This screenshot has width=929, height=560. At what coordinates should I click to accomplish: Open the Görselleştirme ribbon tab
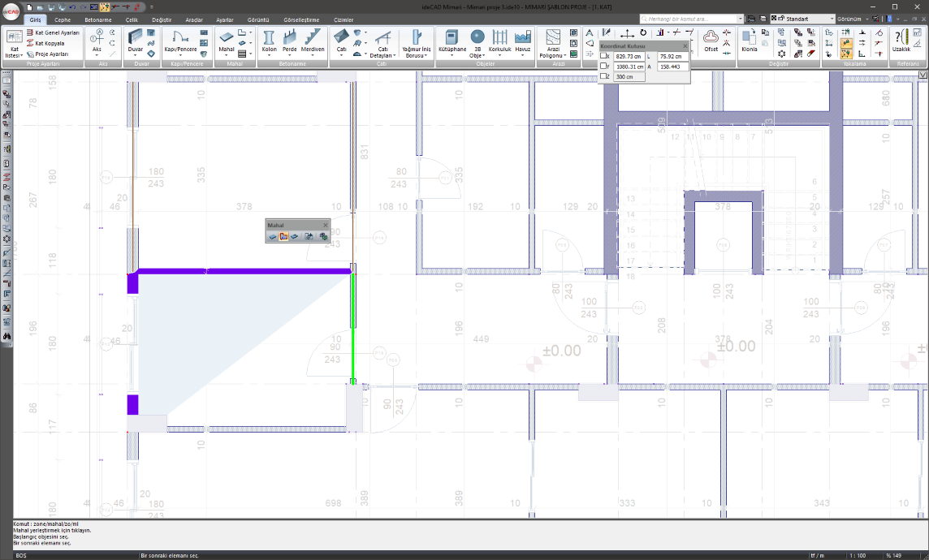pos(302,19)
